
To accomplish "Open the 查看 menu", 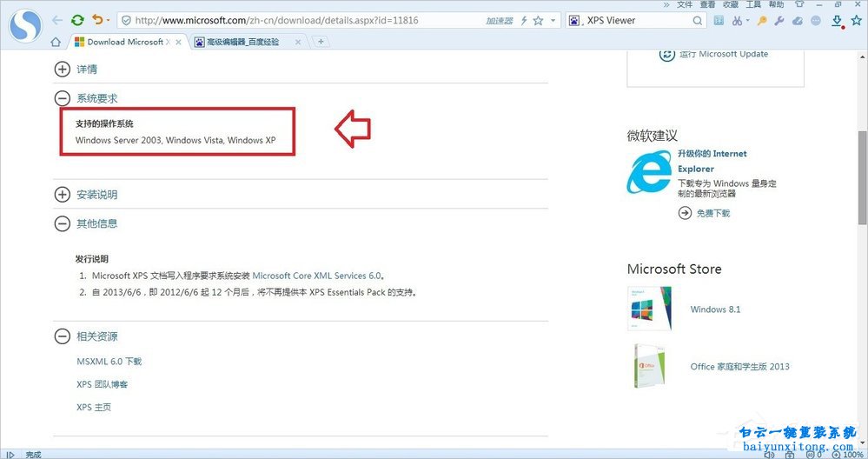I will click(707, 3).
